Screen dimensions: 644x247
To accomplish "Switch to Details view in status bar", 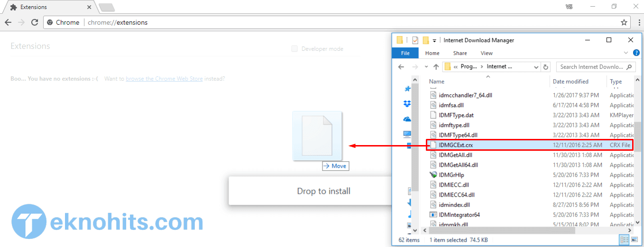I will coord(625,240).
